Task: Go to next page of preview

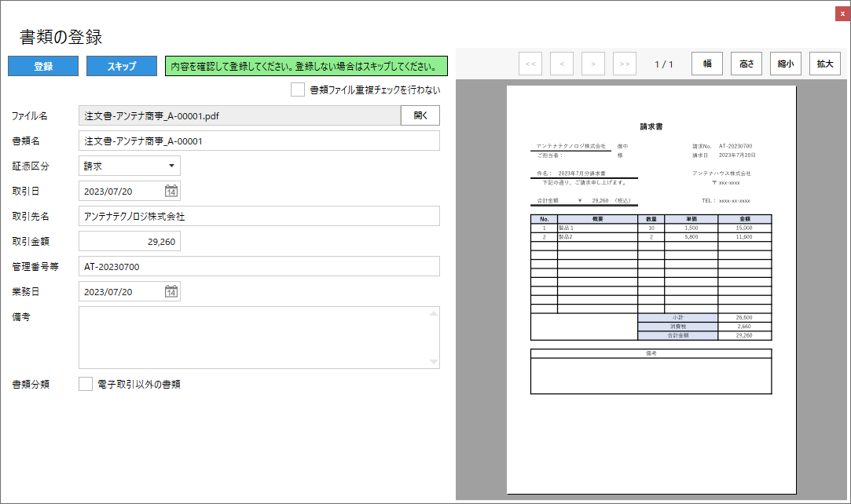Action: point(593,64)
